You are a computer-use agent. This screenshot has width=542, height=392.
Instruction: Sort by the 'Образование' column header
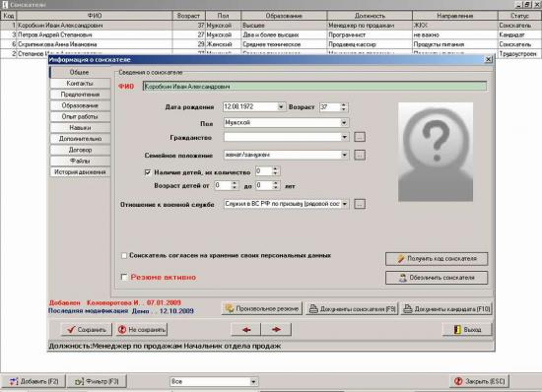click(284, 16)
